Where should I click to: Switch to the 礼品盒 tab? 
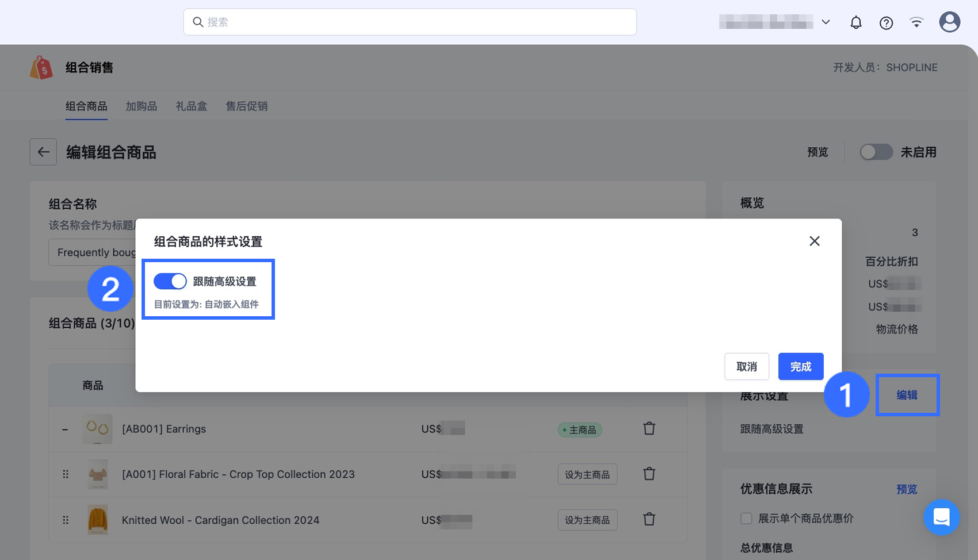click(192, 106)
